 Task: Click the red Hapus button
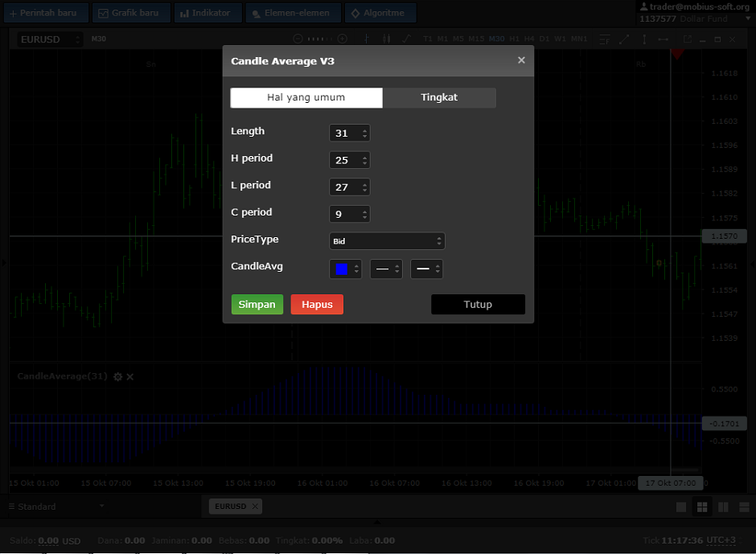pyautogui.click(x=317, y=304)
